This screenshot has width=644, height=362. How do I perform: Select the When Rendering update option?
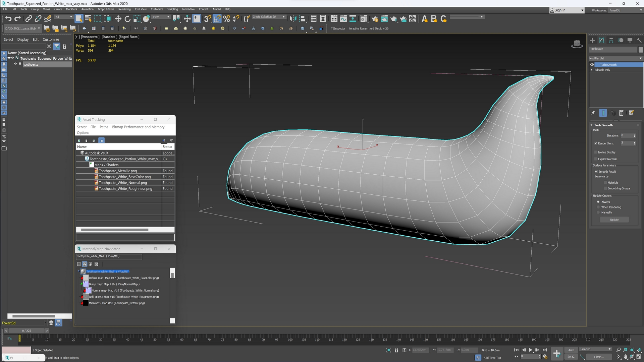tap(598, 207)
